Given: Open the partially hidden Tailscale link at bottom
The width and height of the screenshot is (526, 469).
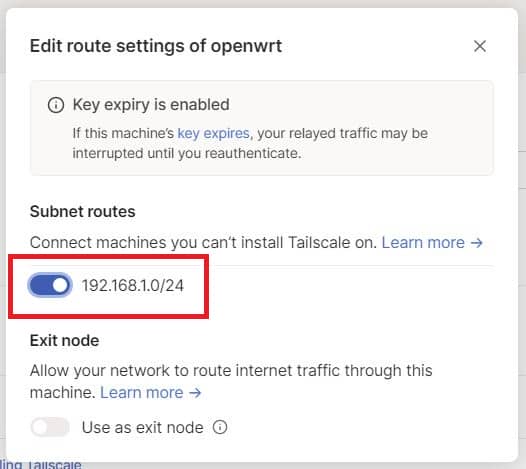Looking at the screenshot, I should 41,465.
